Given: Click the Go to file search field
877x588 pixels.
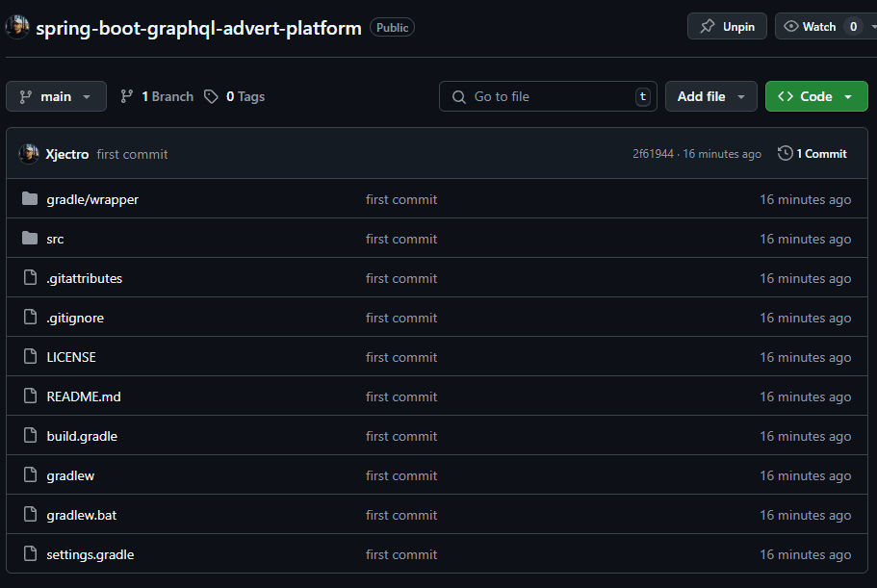Looking at the screenshot, I should coord(548,96).
